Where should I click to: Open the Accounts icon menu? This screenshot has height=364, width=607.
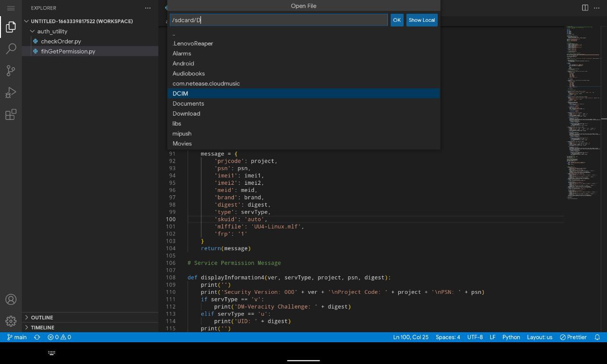tap(11, 300)
